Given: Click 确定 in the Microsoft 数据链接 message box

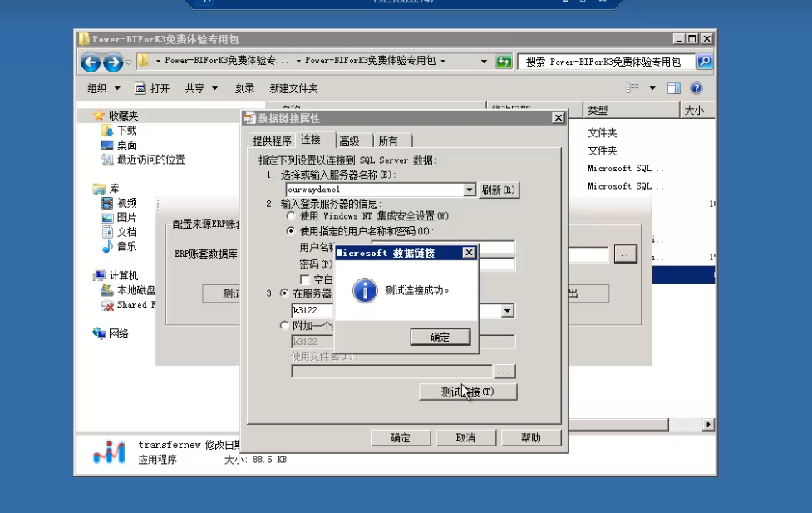Looking at the screenshot, I should (x=440, y=338).
